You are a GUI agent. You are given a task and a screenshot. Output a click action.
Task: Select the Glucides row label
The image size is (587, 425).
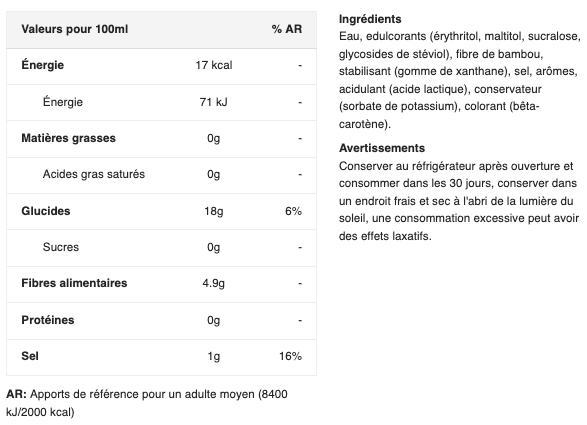point(46,211)
